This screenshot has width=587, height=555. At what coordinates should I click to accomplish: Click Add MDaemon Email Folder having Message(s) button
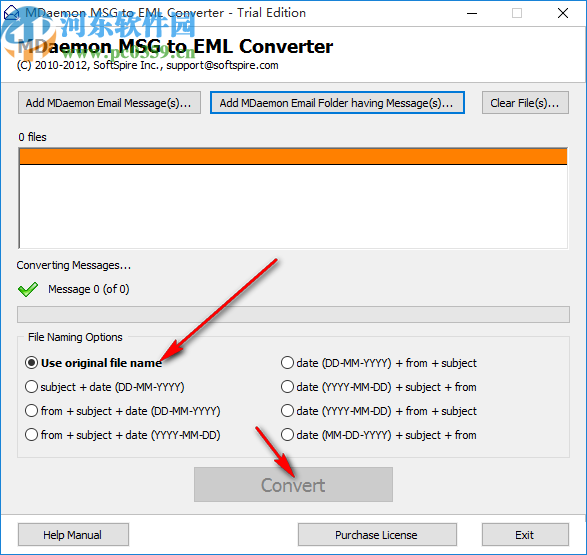[x=337, y=103]
